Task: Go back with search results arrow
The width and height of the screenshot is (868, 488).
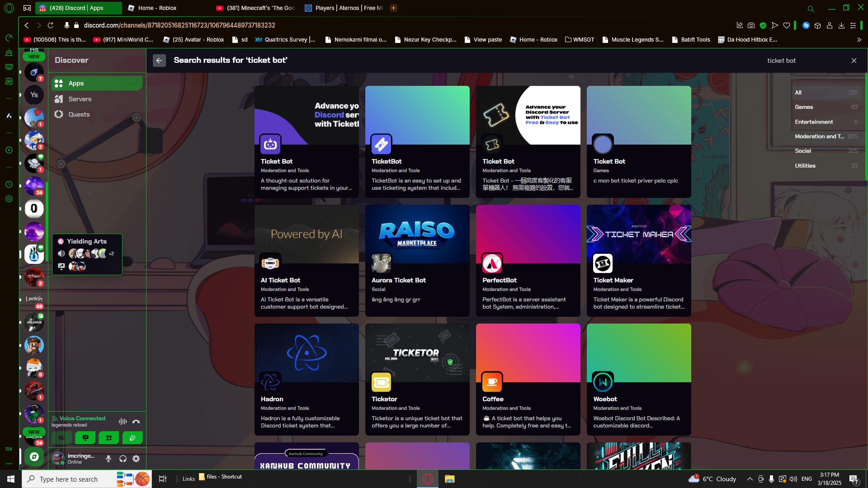Action: click(159, 61)
